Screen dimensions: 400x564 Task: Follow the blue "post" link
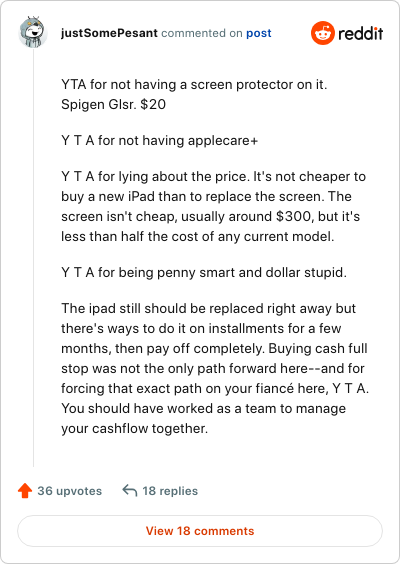[259, 33]
